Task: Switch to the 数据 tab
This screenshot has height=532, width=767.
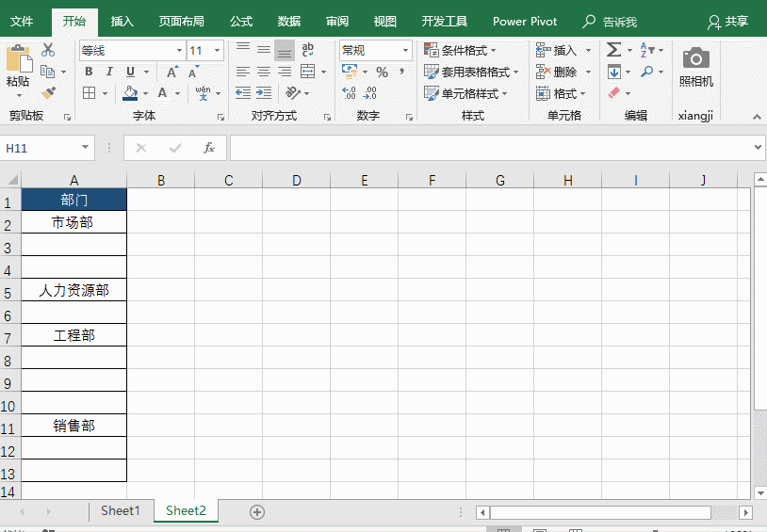Action: tap(289, 22)
